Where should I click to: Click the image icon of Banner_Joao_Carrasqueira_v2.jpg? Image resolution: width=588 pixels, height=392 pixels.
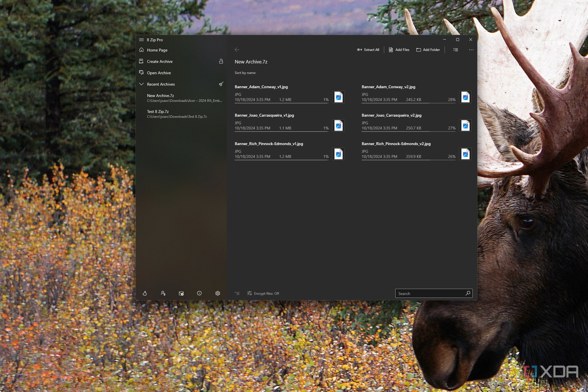[465, 125]
